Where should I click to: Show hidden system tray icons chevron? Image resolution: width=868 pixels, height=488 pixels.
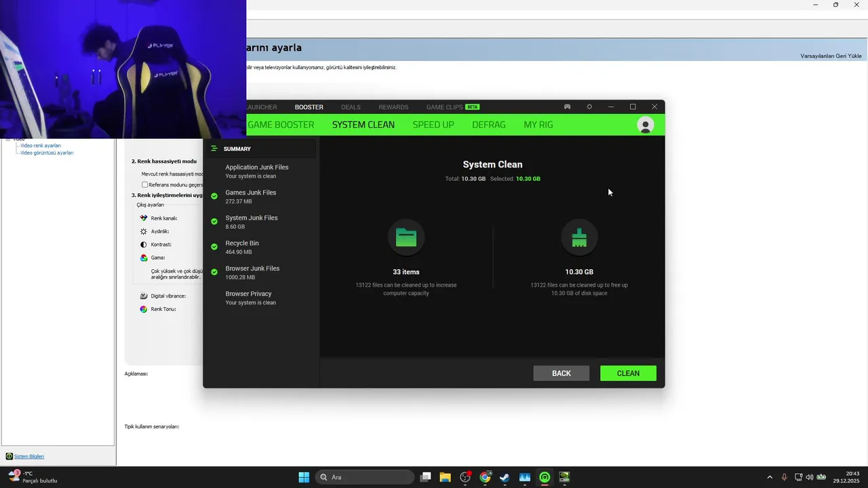pyautogui.click(x=770, y=477)
